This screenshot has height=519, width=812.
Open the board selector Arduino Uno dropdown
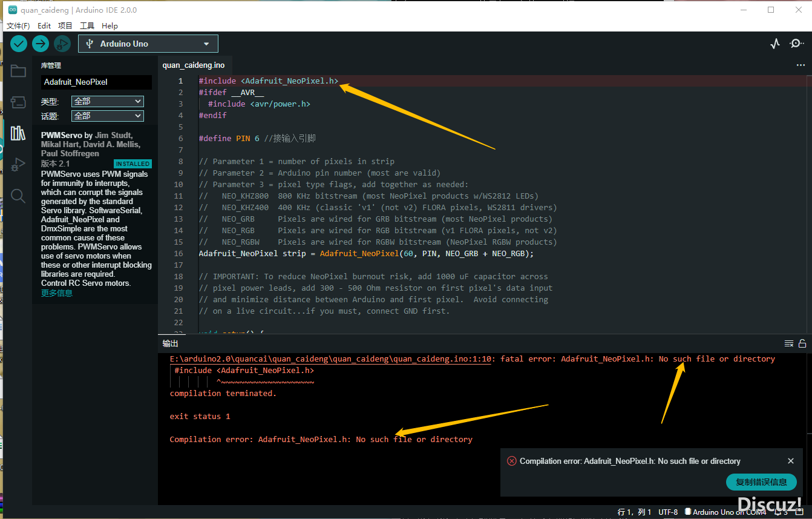148,44
